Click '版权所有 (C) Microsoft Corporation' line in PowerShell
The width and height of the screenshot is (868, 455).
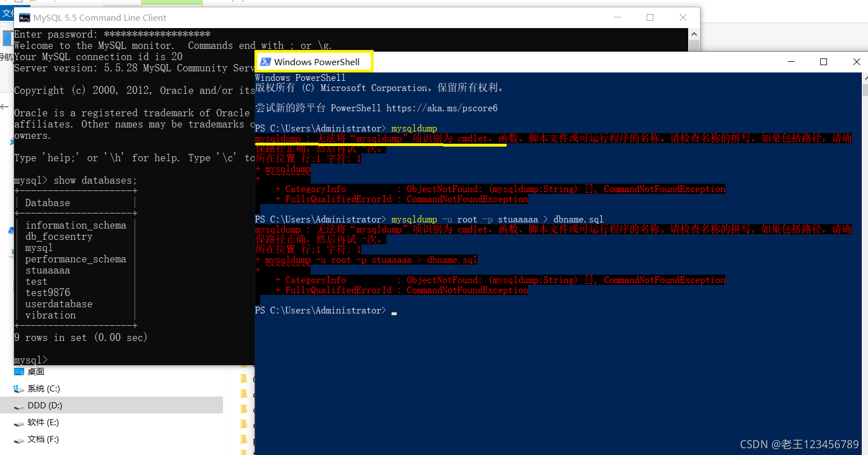click(x=381, y=88)
